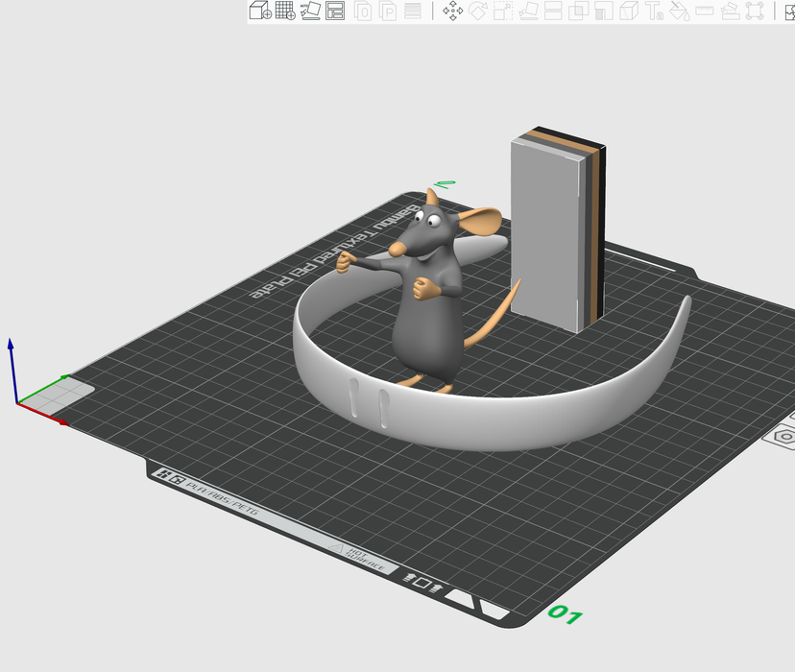Select the Cut tool
The width and height of the screenshot is (795, 672).
553,12
